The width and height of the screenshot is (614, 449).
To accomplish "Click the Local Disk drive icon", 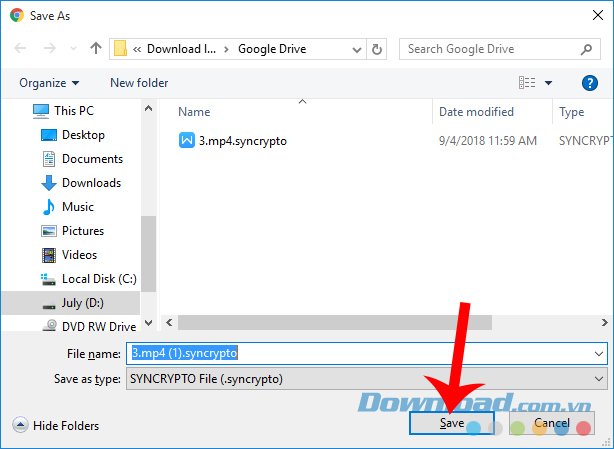I will pyautogui.click(x=49, y=279).
